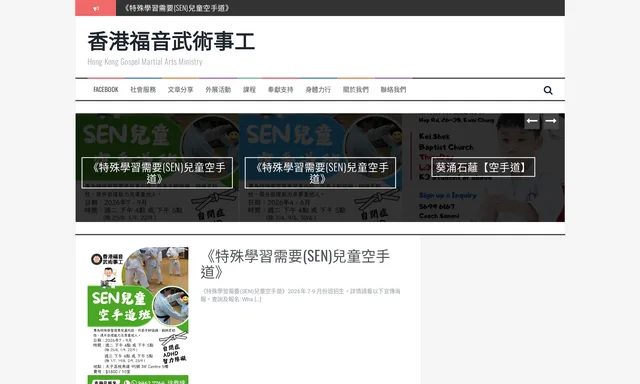Open the SEN兒童空手道班 poster thumbnail
Image resolution: width=640 pixels, height=384 pixels.
coord(138,315)
